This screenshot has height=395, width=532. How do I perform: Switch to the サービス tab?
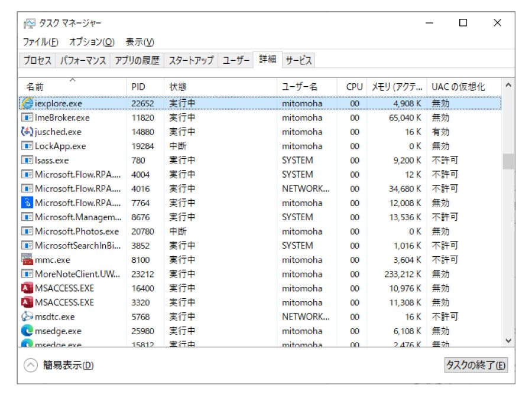(x=299, y=60)
